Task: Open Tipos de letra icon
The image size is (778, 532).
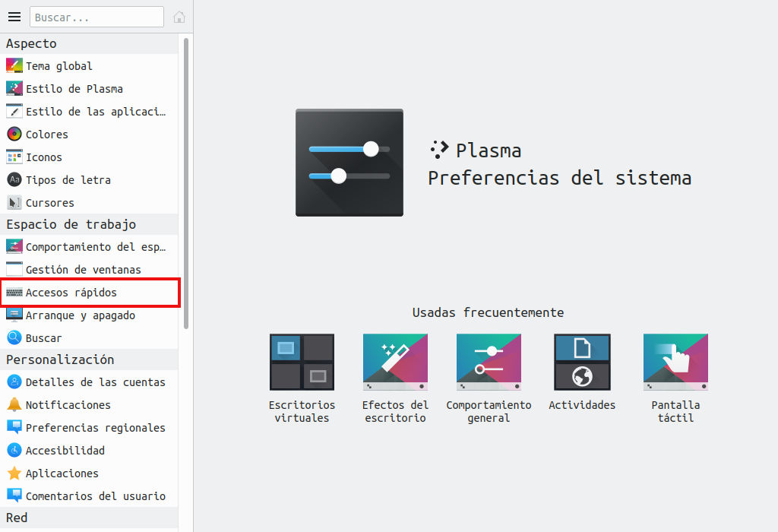Action: (14, 179)
